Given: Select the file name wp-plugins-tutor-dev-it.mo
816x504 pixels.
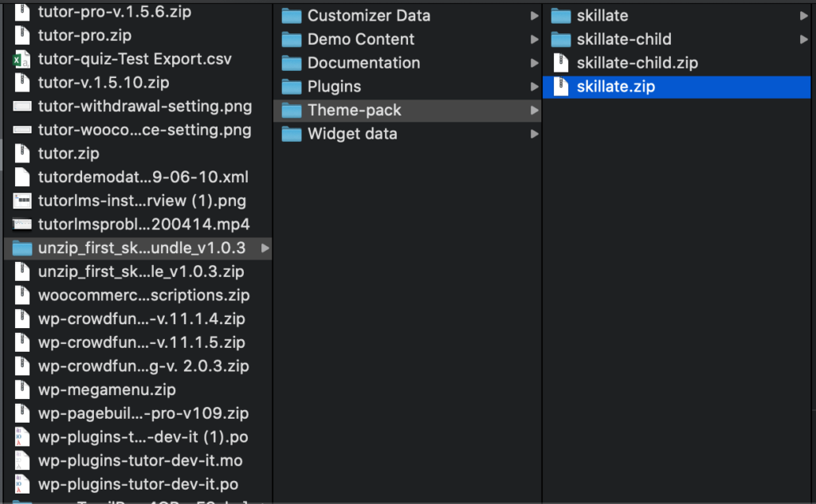Looking at the screenshot, I should (140, 460).
